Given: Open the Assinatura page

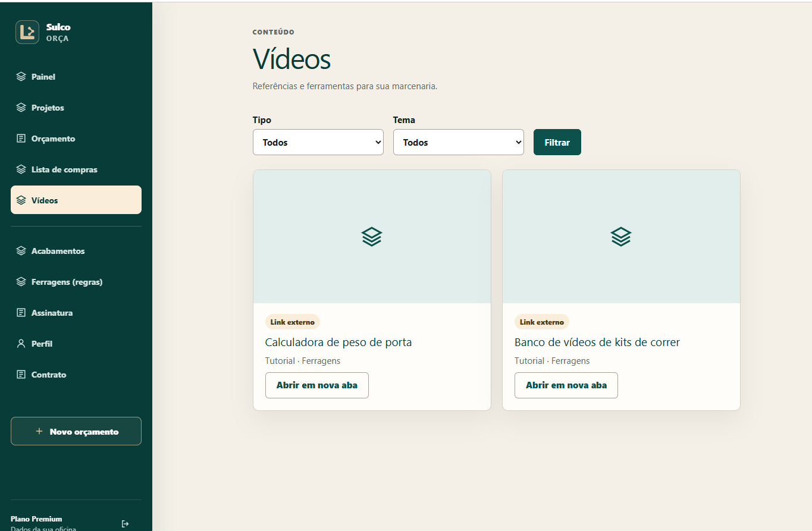Looking at the screenshot, I should click(76, 313).
